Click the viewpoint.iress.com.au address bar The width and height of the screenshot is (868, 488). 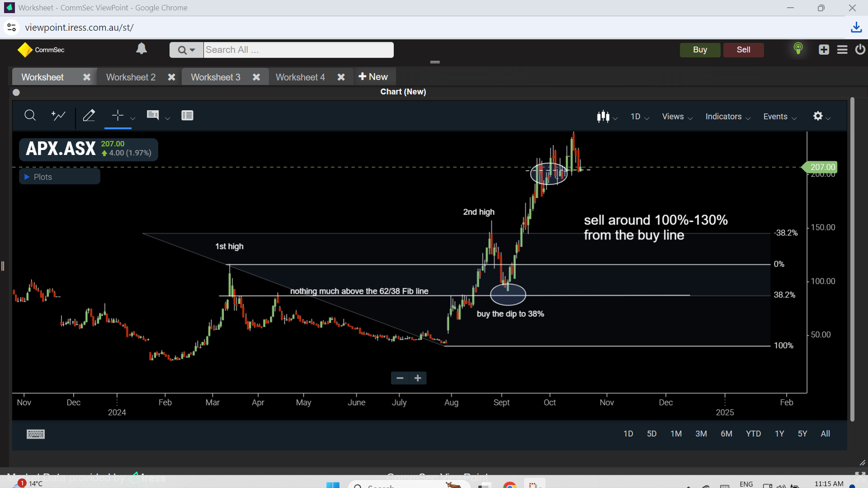coord(79,28)
